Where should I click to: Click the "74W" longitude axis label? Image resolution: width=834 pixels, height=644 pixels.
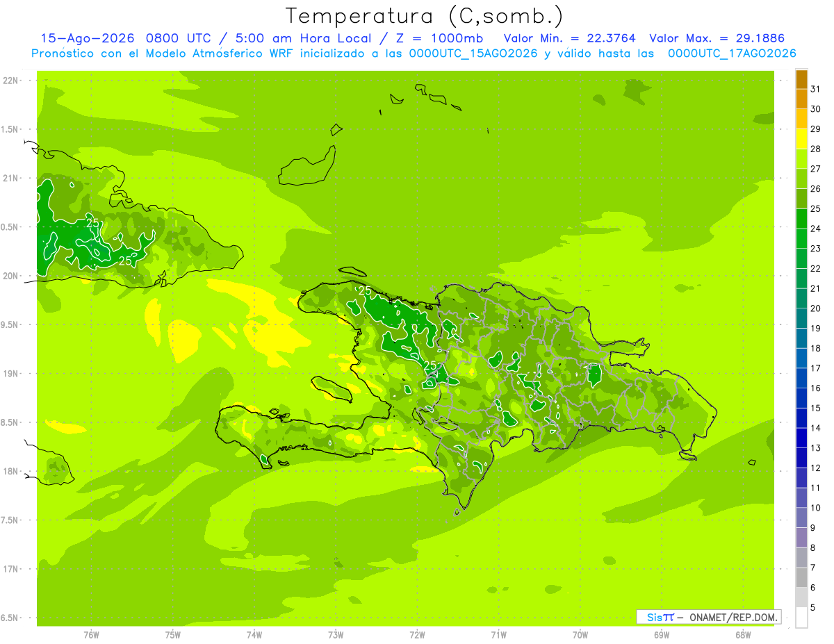tap(254, 634)
